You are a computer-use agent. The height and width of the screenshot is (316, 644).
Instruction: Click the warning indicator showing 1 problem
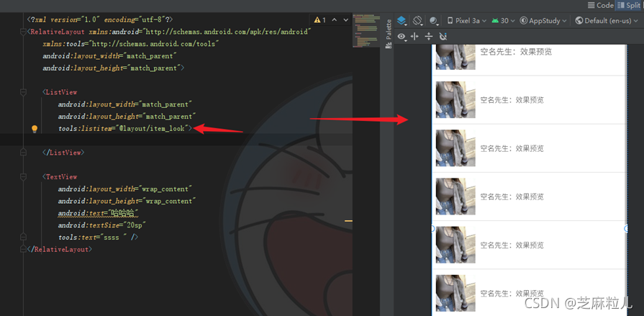pyautogui.click(x=320, y=19)
